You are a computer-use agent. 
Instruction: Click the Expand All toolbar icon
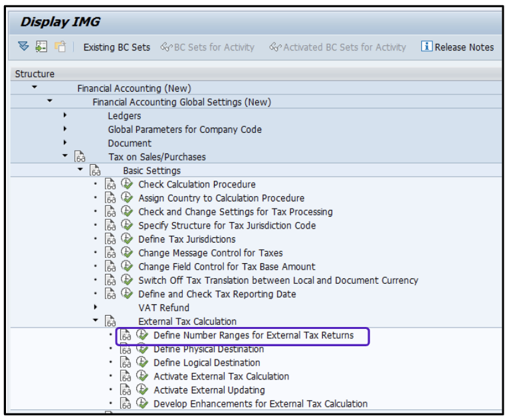tap(24, 47)
